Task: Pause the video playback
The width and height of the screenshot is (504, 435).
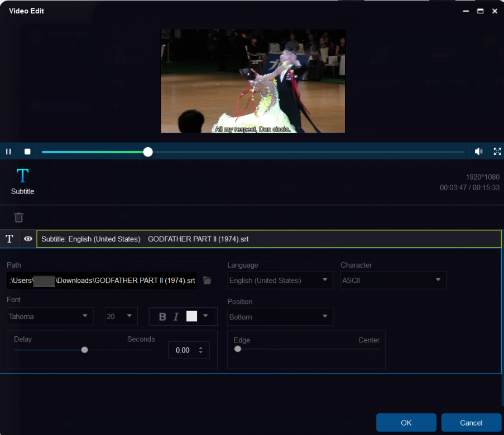Action: 8,151
